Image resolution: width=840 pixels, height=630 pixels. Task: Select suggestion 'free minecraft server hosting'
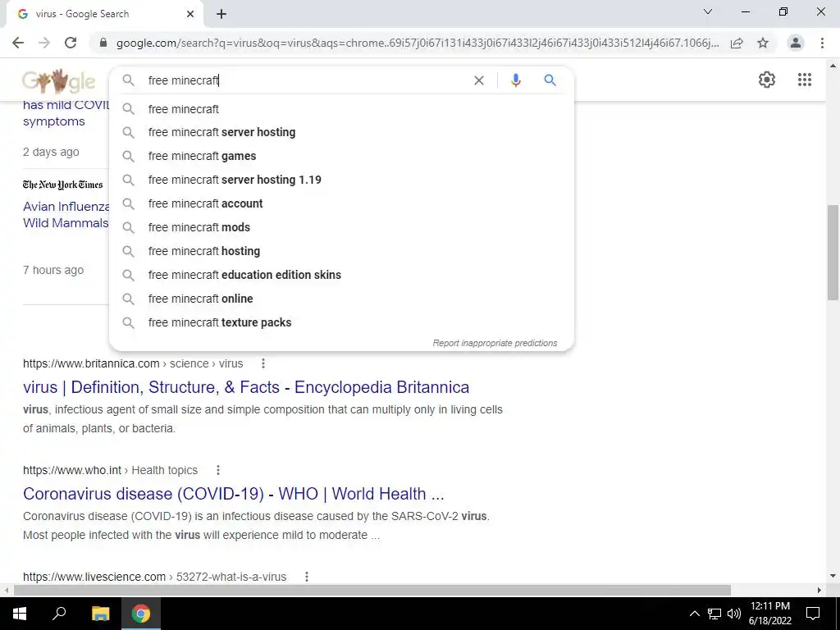[x=341, y=132]
